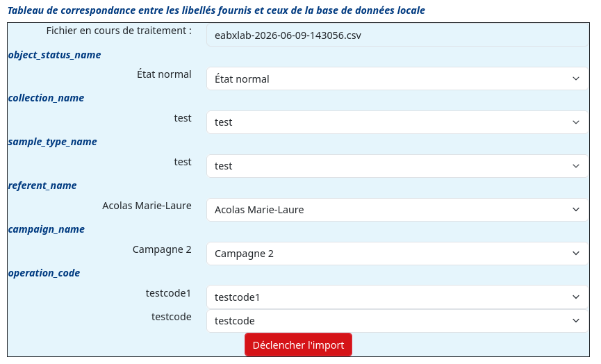Click the operation_code section heading
This screenshot has height=364, width=601.
(44, 273)
